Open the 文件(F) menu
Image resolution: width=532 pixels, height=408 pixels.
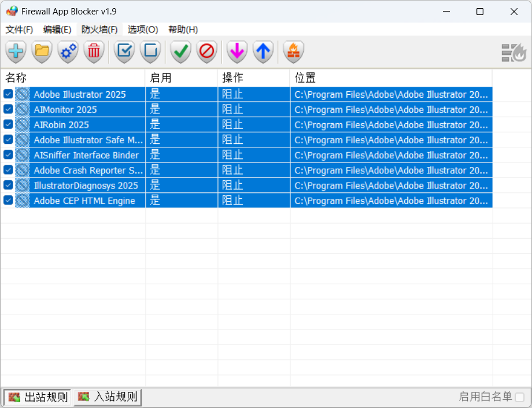point(19,30)
